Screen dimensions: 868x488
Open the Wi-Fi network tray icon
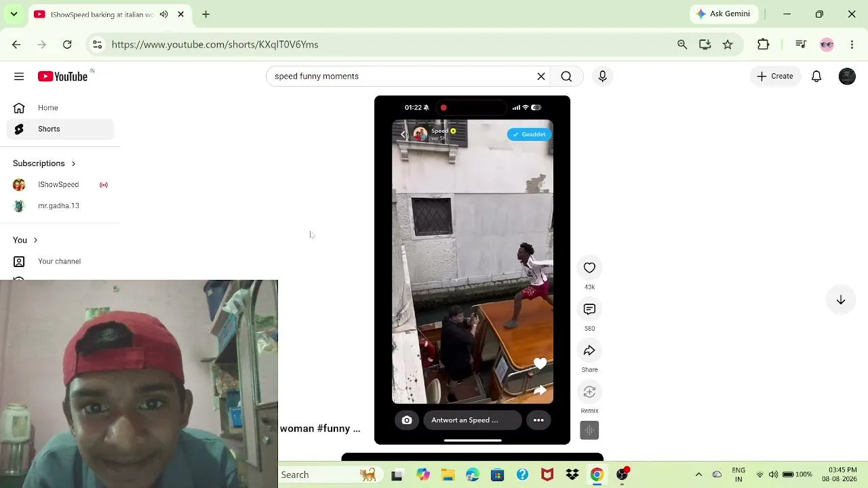(x=759, y=474)
